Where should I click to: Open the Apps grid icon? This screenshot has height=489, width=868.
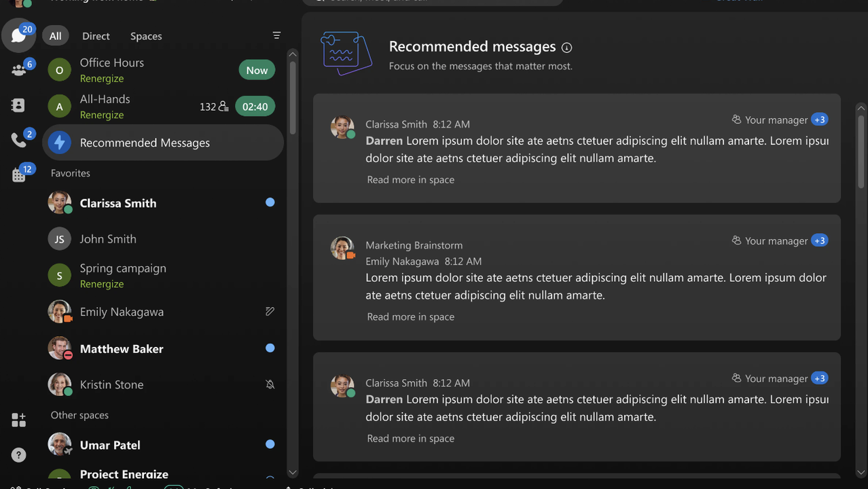(18, 420)
